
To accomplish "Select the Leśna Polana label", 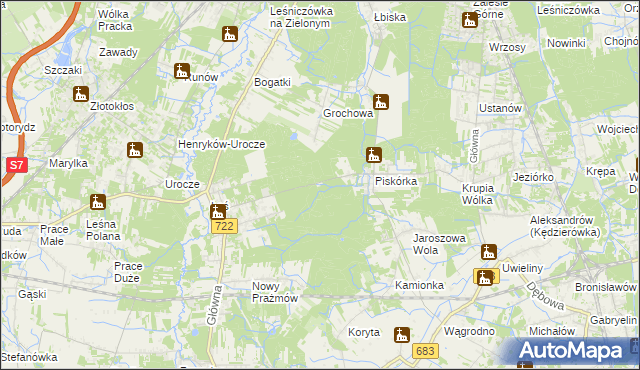I will coord(103,230).
